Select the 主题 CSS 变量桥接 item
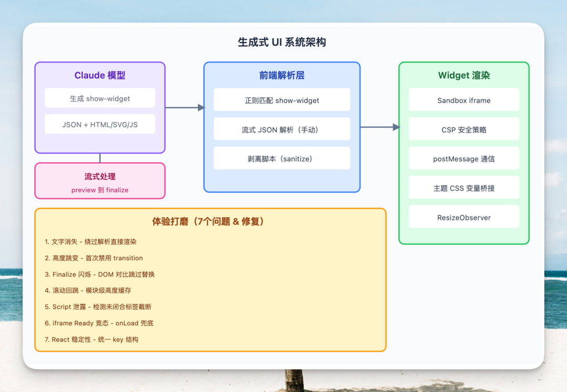The image size is (567, 392). coord(464,187)
